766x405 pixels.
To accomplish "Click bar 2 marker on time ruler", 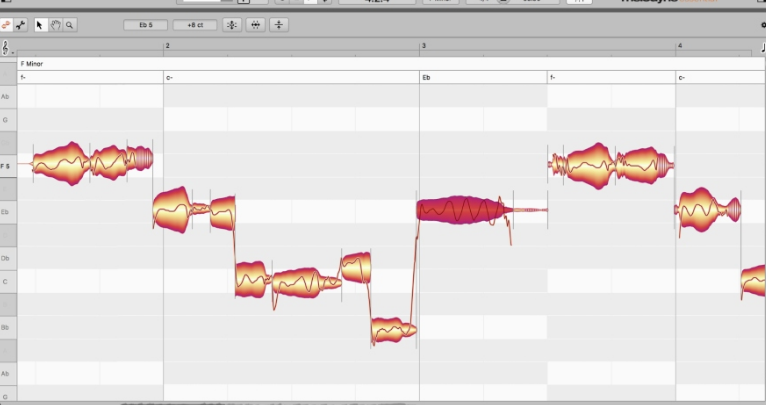I will point(167,45).
